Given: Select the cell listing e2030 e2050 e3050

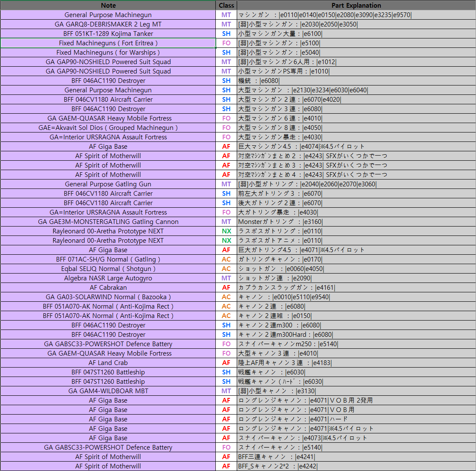Looking at the screenshot, I should pos(356,24).
